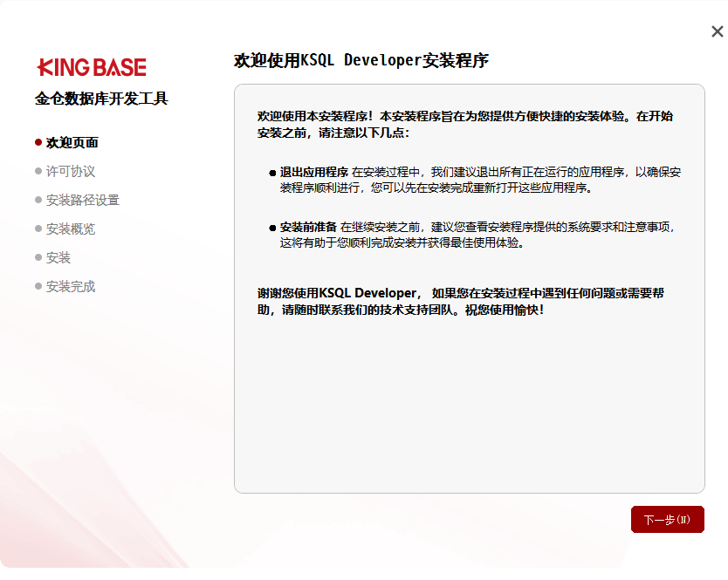Open the 安装路径设置 step label
Image resolution: width=728 pixels, height=580 pixels.
coord(83,200)
